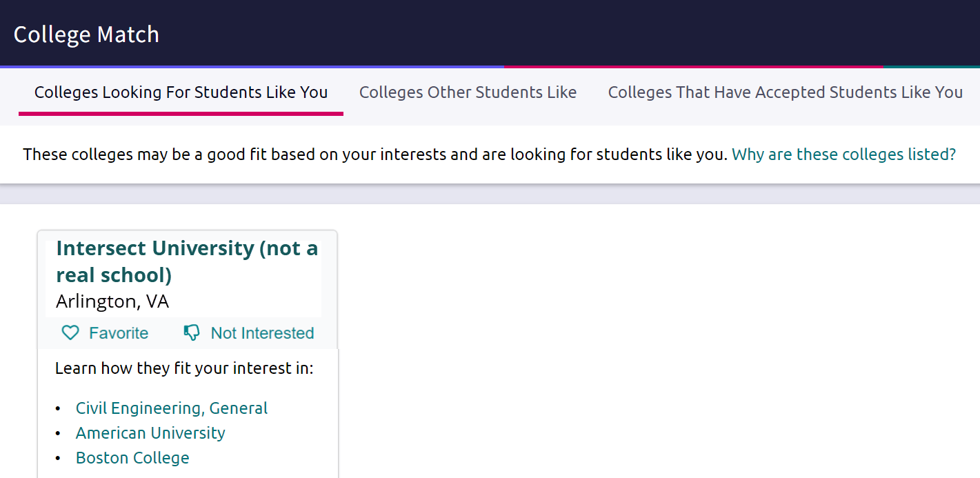The height and width of the screenshot is (478, 980).
Task: Tap the dislike icon beside Not Interested
Action: (190, 332)
